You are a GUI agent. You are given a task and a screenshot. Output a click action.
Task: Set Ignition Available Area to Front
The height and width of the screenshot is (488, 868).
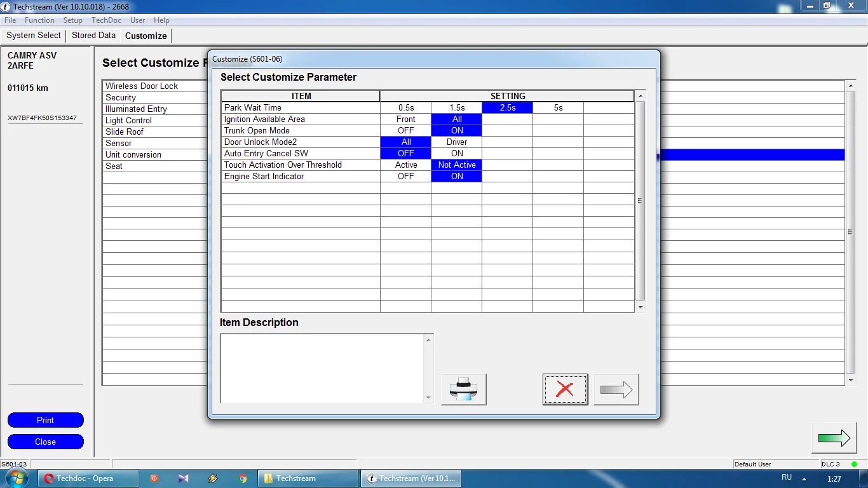(x=406, y=119)
